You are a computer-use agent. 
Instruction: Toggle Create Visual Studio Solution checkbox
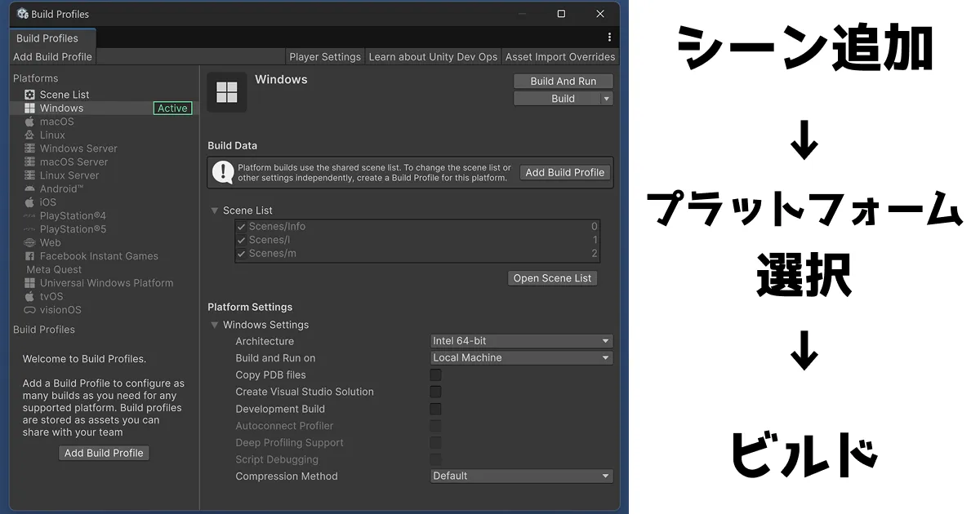[x=435, y=392]
